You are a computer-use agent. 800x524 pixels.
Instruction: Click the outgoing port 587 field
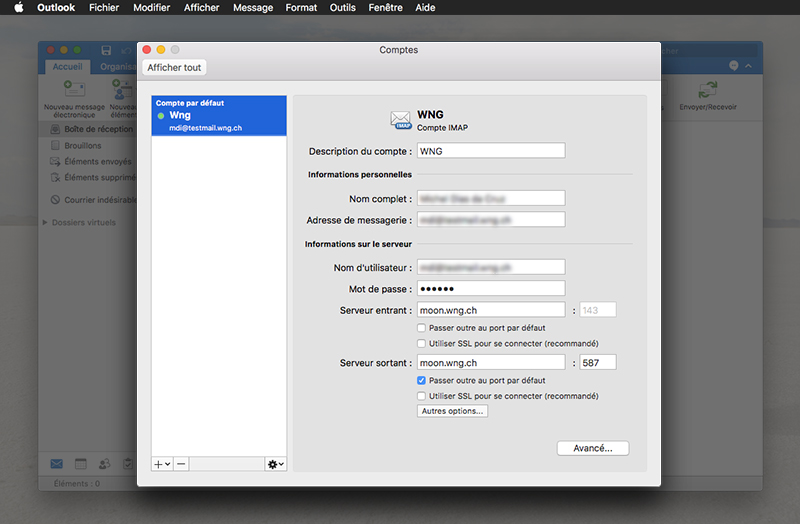597,363
